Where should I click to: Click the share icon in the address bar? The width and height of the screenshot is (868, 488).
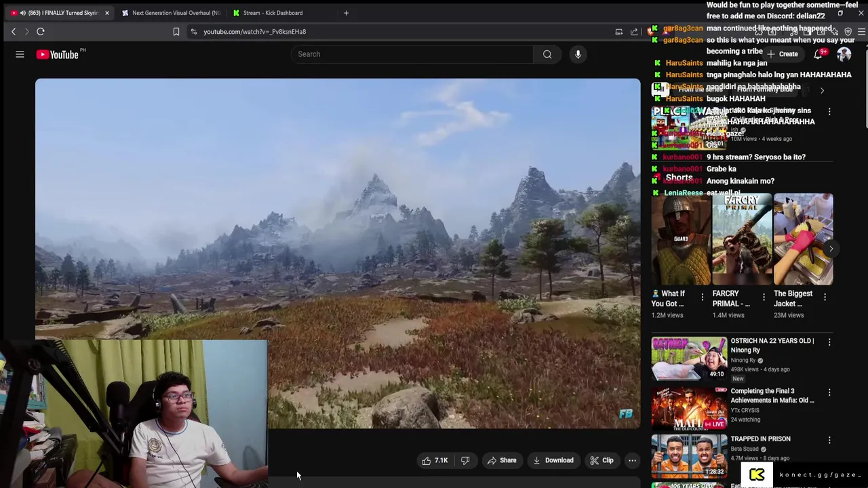(x=634, y=31)
